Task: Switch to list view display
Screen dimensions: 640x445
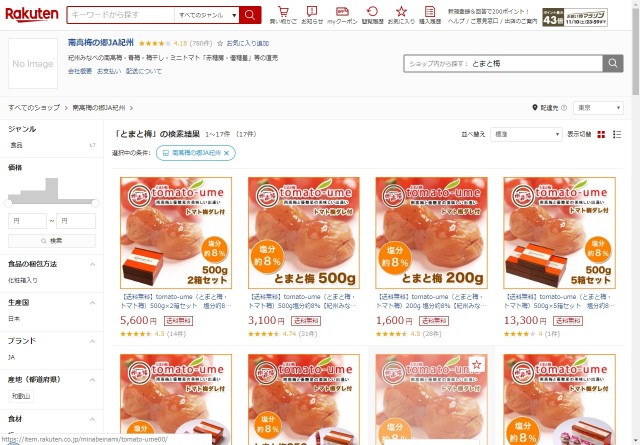Action: (x=617, y=134)
